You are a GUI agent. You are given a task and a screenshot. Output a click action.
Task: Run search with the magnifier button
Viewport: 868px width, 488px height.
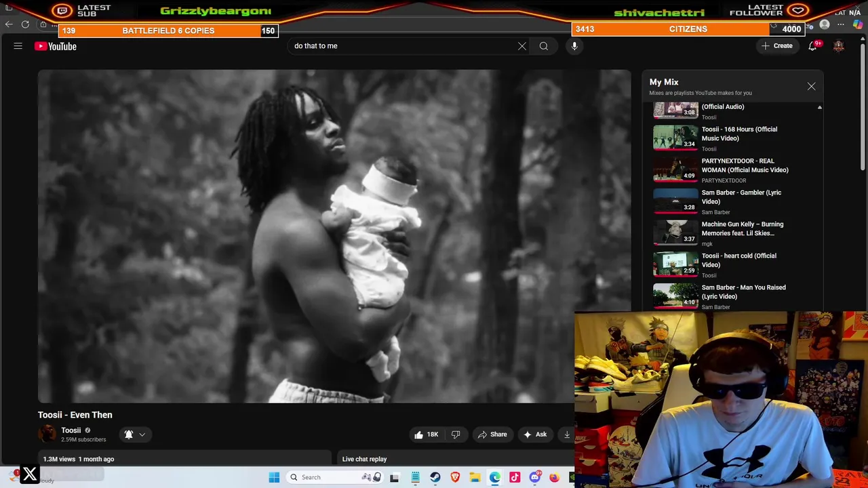point(544,46)
